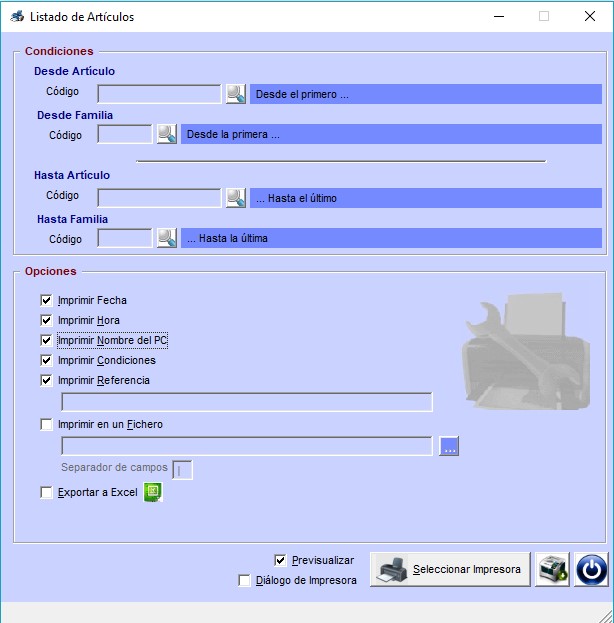Click the blue power exit button
This screenshot has width=614, height=623.
tap(591, 569)
